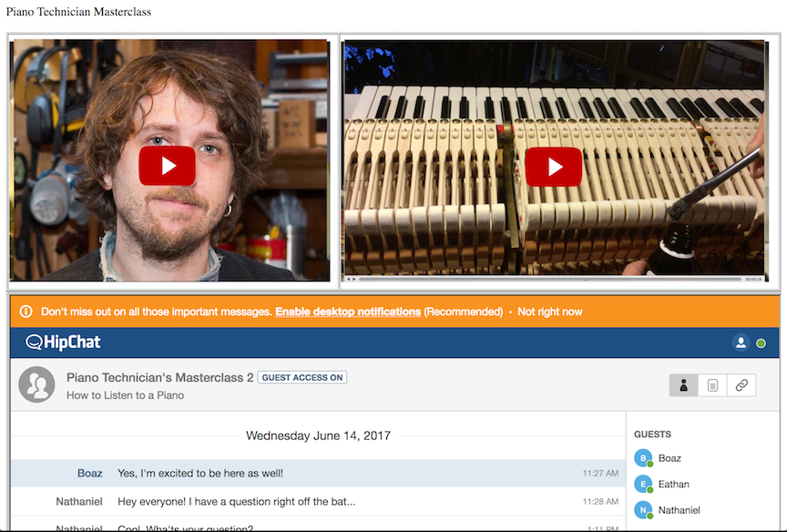Click the Piano Technician's Masterclass 2 room title
This screenshot has height=532, width=787.
point(160,377)
